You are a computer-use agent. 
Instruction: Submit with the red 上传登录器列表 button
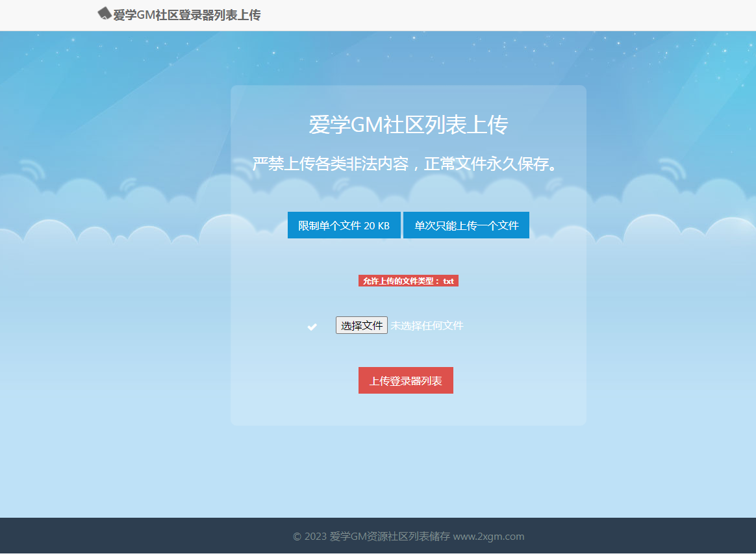(405, 381)
